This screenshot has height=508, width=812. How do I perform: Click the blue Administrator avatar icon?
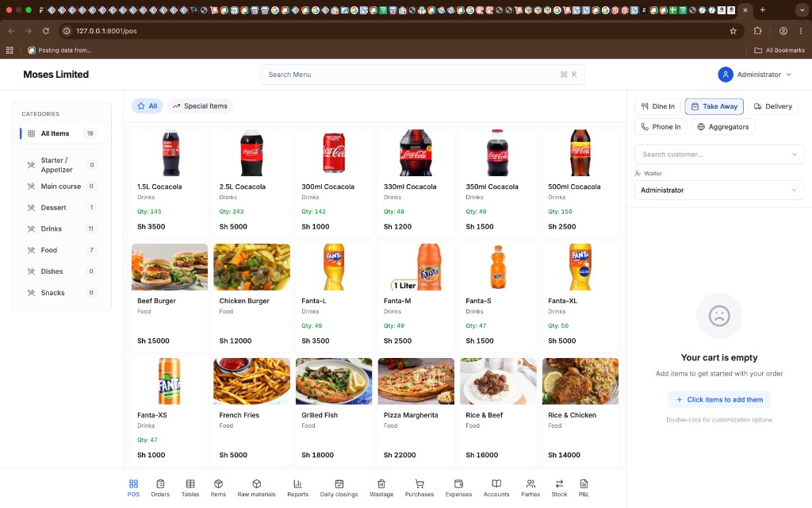[726, 75]
